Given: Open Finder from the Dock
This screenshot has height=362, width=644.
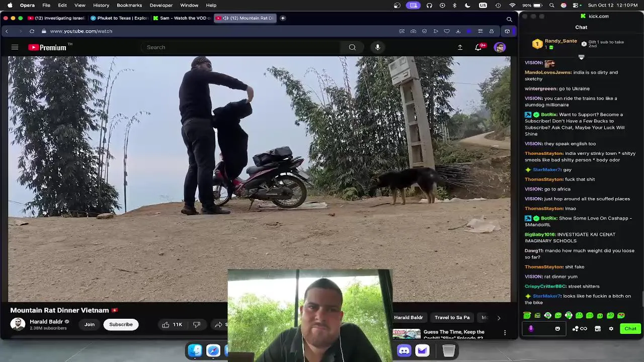Looking at the screenshot, I should pos(195,350).
